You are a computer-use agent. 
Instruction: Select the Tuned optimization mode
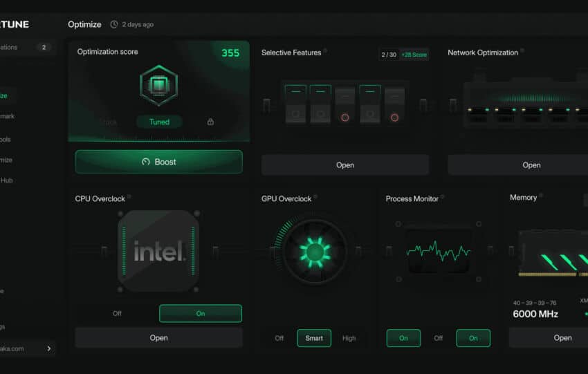159,122
